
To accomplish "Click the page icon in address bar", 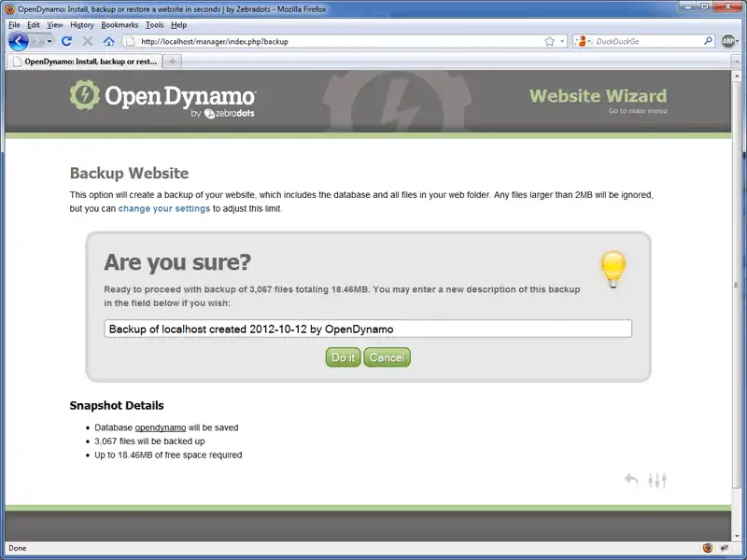I will coord(129,41).
